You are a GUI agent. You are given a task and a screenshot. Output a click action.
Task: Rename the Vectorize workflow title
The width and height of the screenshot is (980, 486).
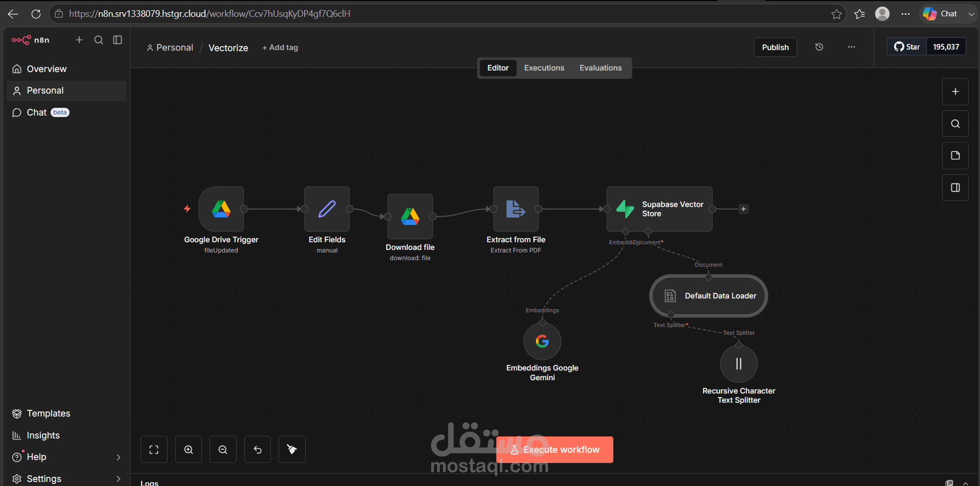coord(228,48)
